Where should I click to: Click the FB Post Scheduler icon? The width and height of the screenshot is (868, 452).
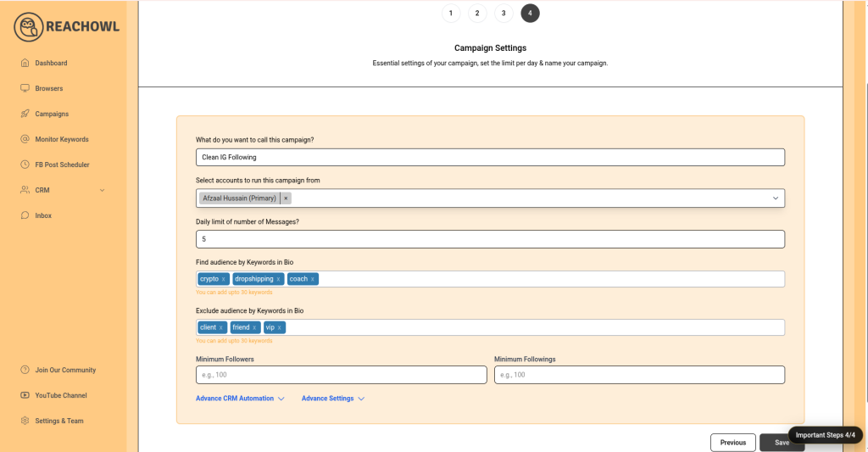coord(25,165)
